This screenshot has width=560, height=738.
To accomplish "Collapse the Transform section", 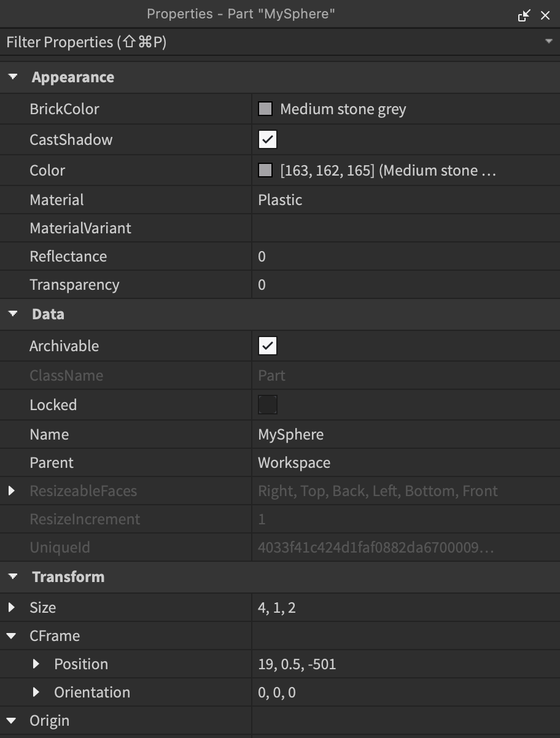I will (13, 577).
